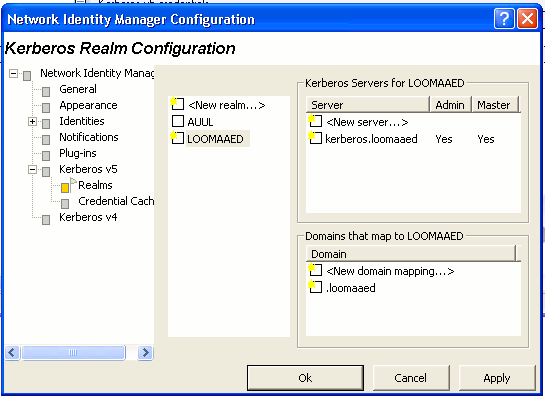
Task: Confirm settings with the Ok button
Action: pos(305,378)
